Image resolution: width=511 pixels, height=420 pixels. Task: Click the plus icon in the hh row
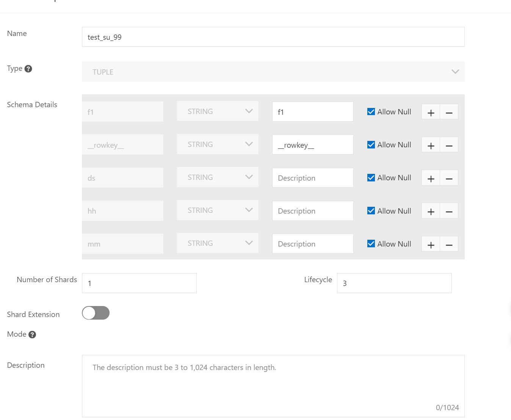click(431, 211)
